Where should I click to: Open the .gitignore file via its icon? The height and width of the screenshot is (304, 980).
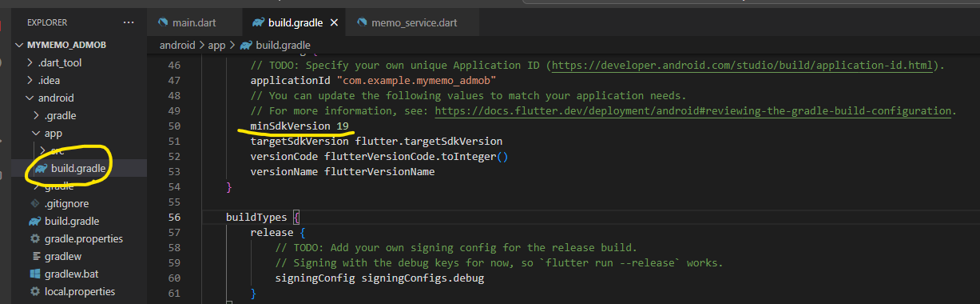pos(34,203)
